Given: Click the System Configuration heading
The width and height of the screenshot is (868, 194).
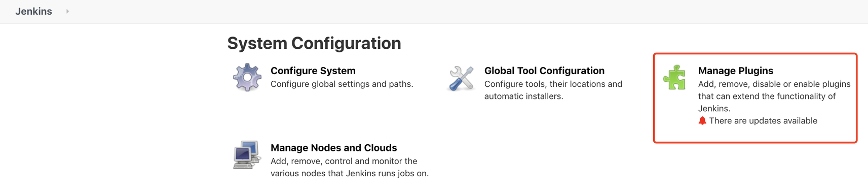Looking at the screenshot, I should click(314, 43).
